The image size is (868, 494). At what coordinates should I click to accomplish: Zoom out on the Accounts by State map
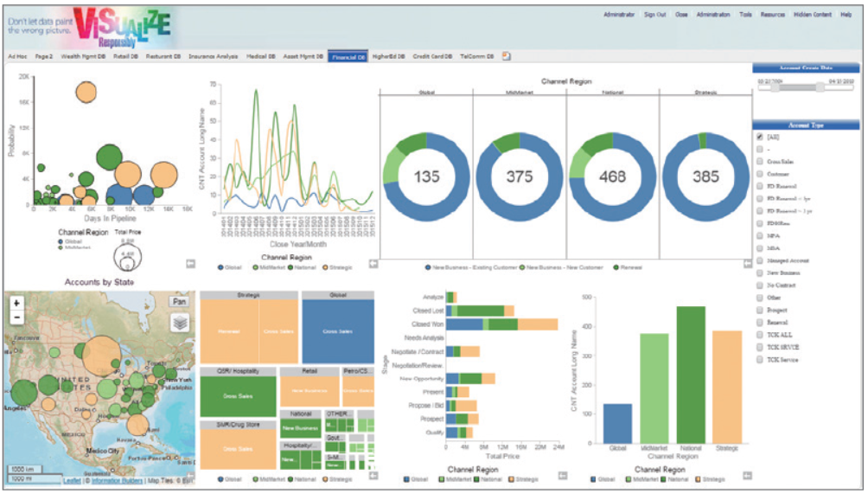[x=16, y=317]
